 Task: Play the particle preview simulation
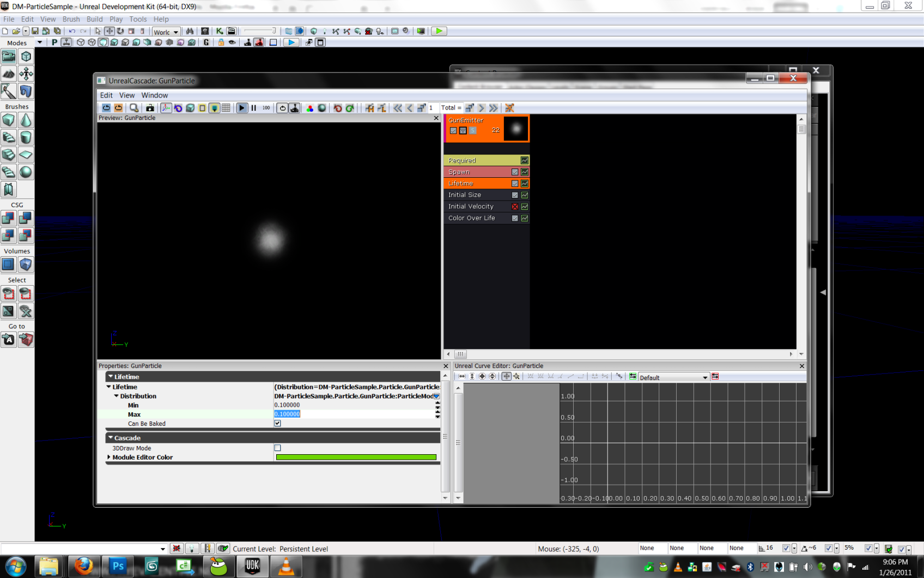click(242, 108)
